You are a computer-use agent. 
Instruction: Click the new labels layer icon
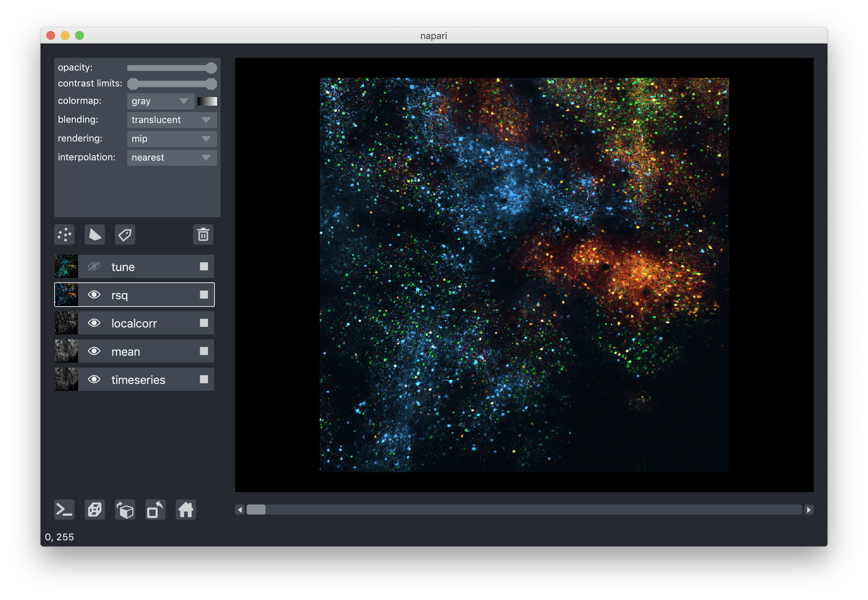tap(125, 234)
